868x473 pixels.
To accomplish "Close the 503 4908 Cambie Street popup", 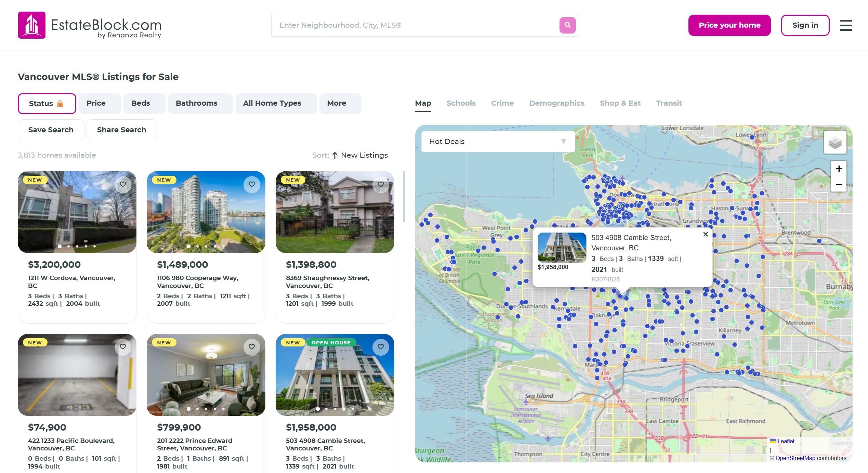I will (x=705, y=234).
